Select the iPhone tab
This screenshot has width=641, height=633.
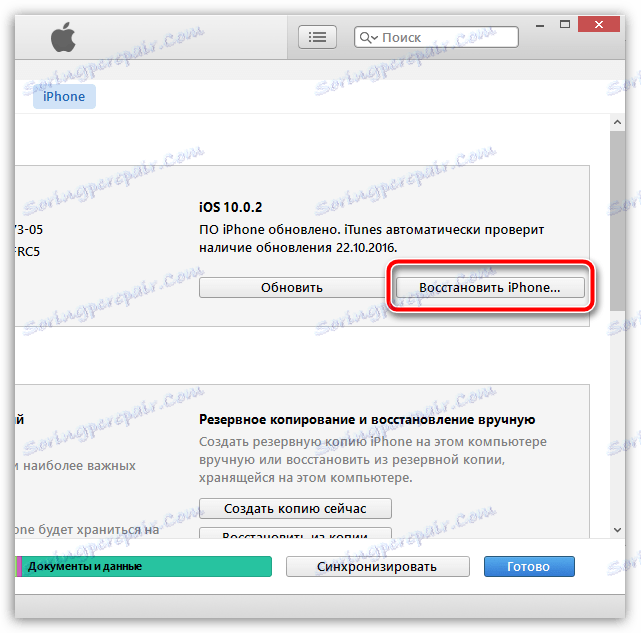(64, 97)
